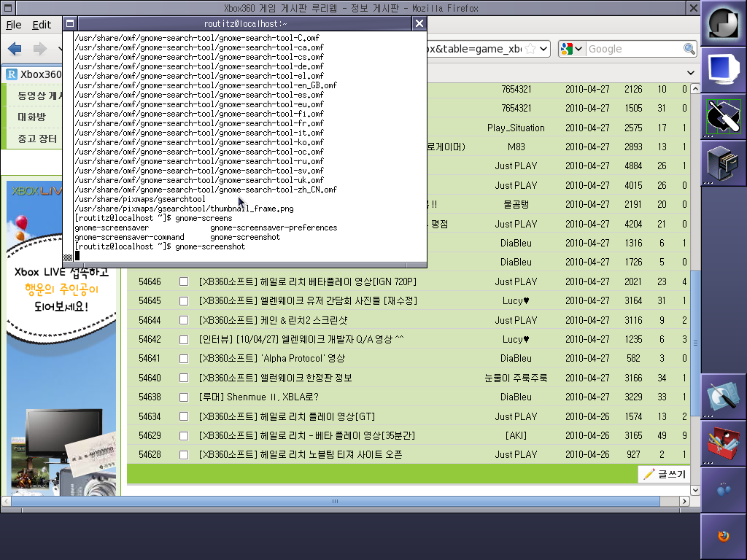747x560 pixels.
Task: Check the box for post 54628
Action: (183, 455)
